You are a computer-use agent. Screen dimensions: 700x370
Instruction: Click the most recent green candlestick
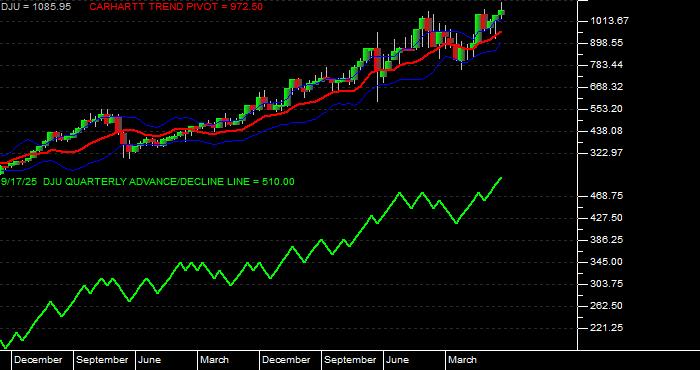[501, 13]
